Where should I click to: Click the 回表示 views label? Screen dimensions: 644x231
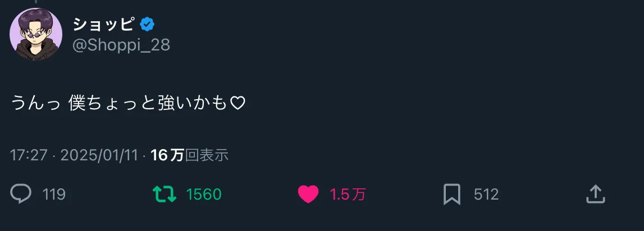(207, 155)
